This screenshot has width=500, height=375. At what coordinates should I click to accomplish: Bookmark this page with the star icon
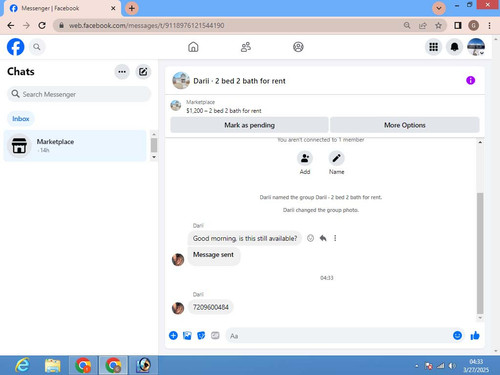pos(438,25)
